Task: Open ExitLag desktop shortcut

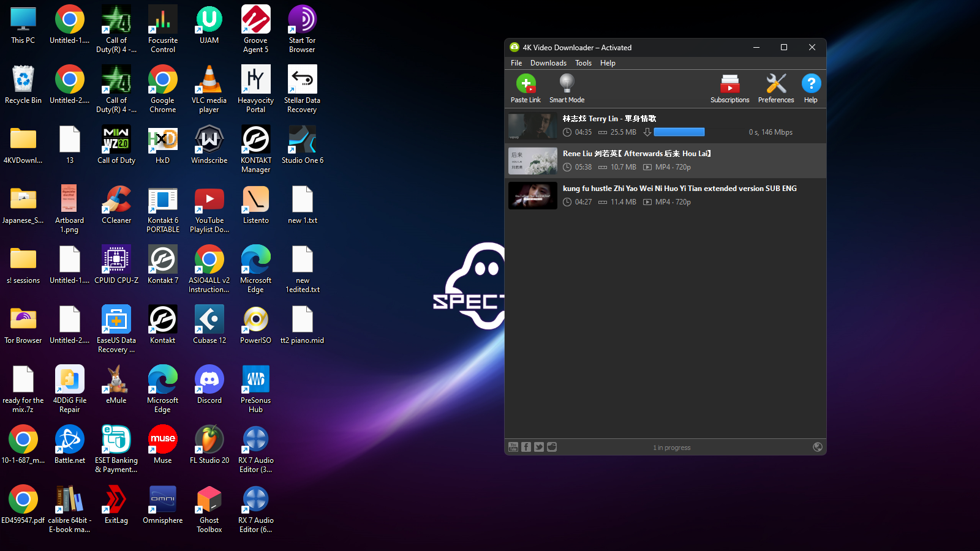Action: click(x=116, y=506)
